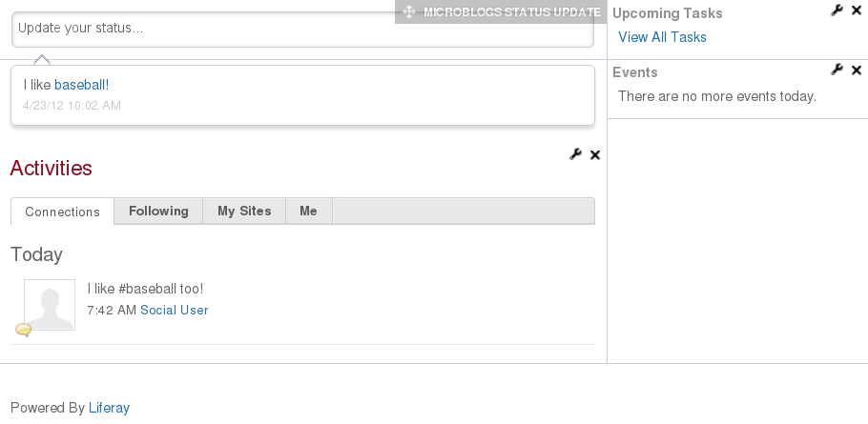Open Events portlet configuration wrench
The height and width of the screenshot is (424, 868).
pos(837,70)
